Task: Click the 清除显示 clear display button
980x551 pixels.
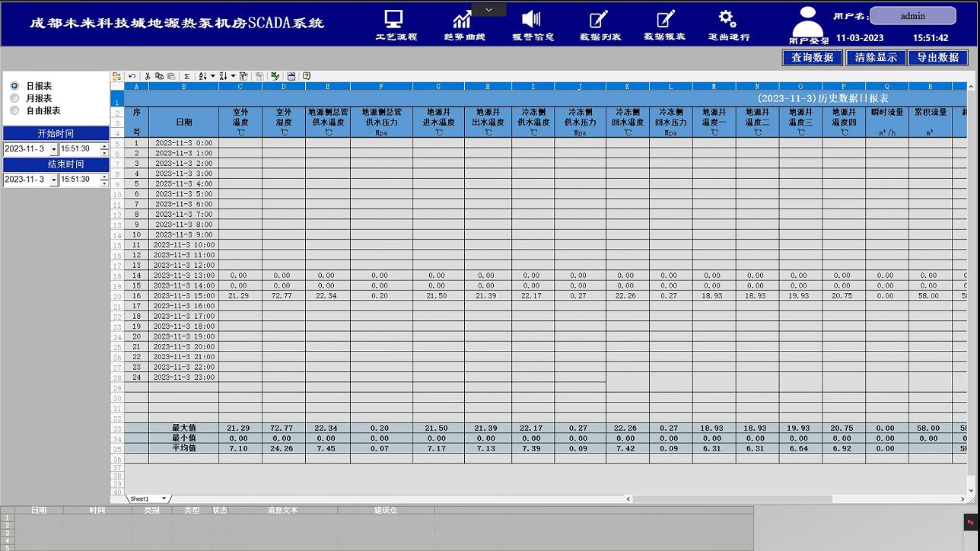Action: [x=875, y=58]
